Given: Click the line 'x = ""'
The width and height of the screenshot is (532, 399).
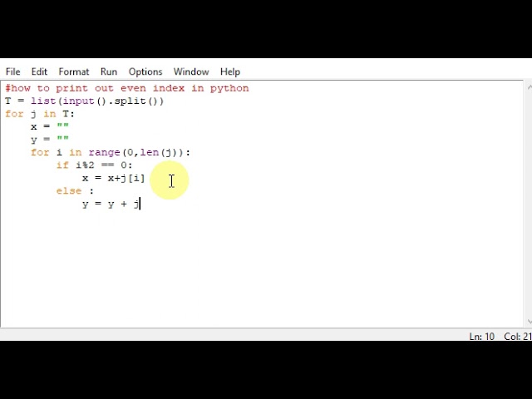Looking at the screenshot, I should [x=50, y=126].
